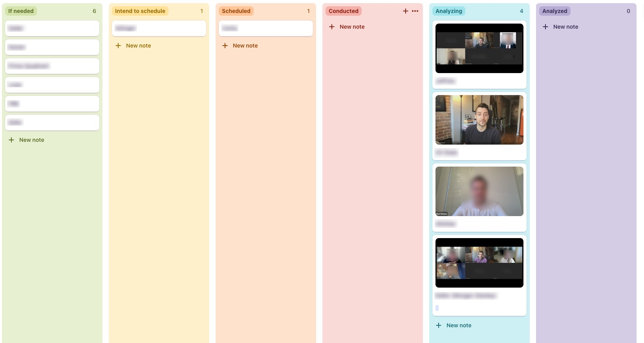Add a New note in If needed column
The height and width of the screenshot is (343, 644).
click(x=26, y=140)
